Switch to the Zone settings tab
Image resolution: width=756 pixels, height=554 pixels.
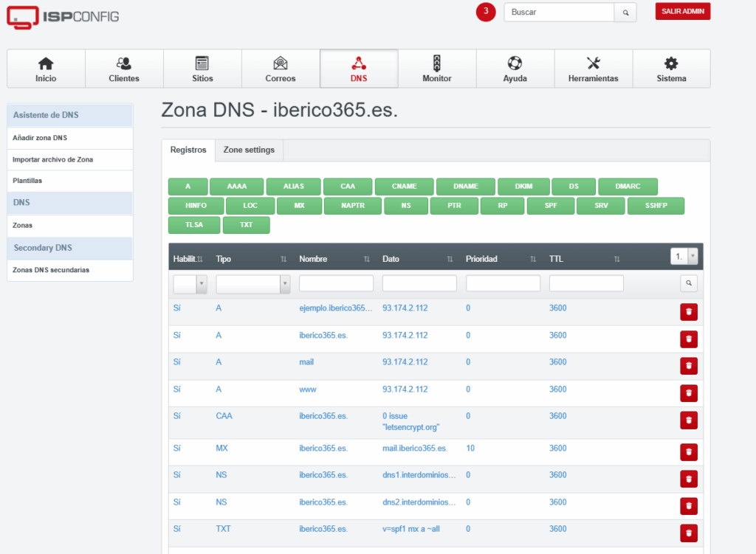249,150
